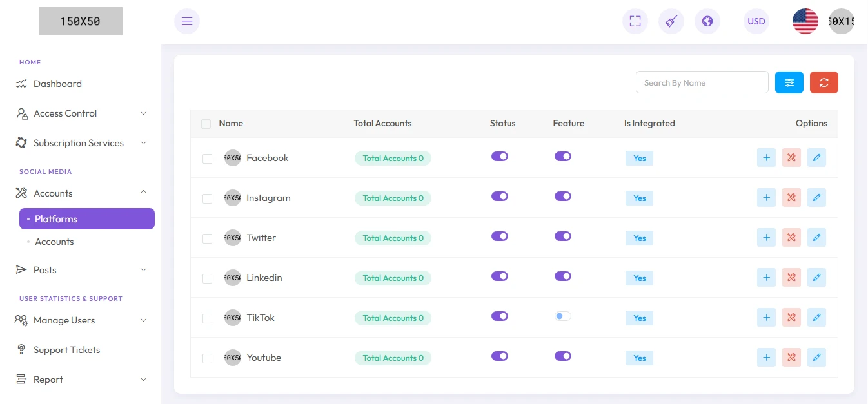Open the globe icon in header
The height and width of the screenshot is (404, 868).
click(707, 21)
